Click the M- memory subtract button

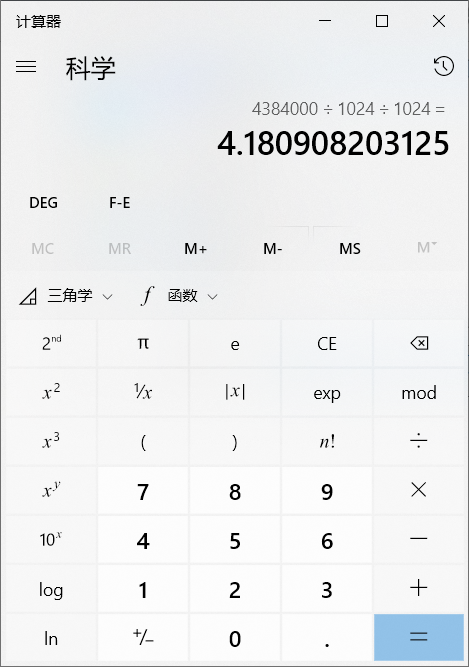273,248
